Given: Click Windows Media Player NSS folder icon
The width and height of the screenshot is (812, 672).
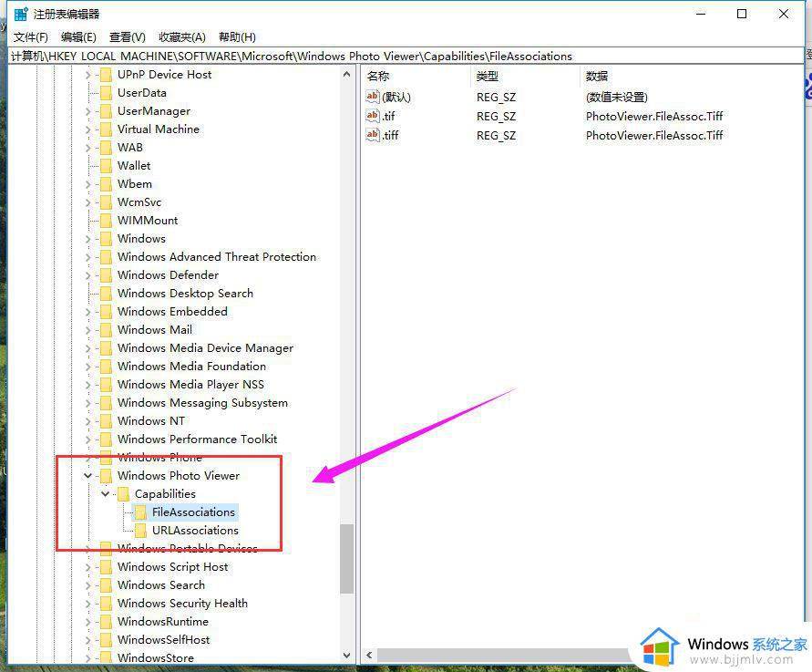Looking at the screenshot, I should point(106,385).
